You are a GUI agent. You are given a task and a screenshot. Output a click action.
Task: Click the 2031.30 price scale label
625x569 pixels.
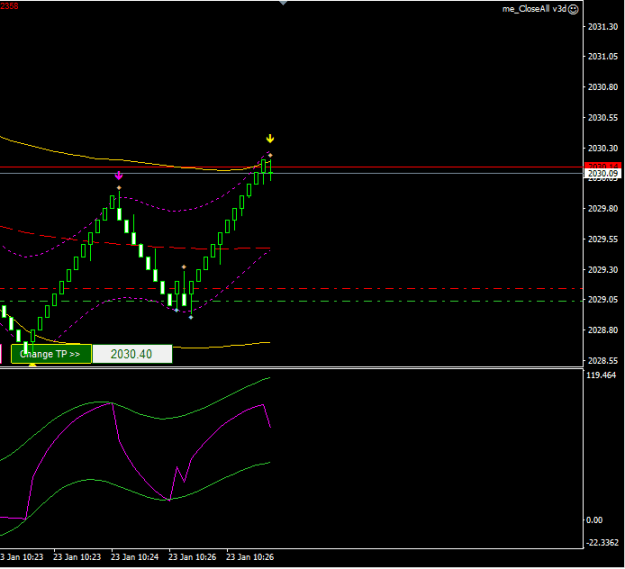pyautogui.click(x=603, y=27)
